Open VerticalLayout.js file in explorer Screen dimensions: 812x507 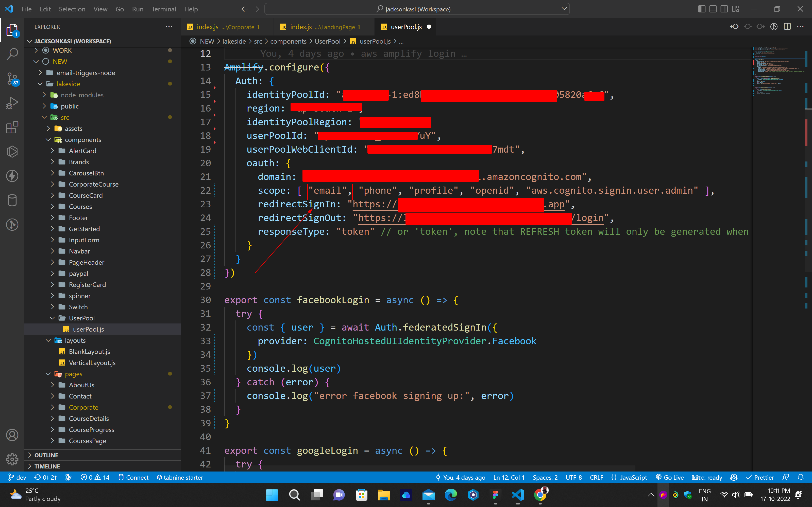click(x=92, y=363)
